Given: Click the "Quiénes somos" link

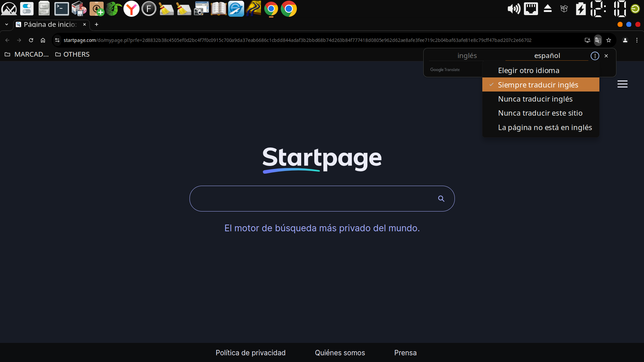Looking at the screenshot, I should (340, 353).
